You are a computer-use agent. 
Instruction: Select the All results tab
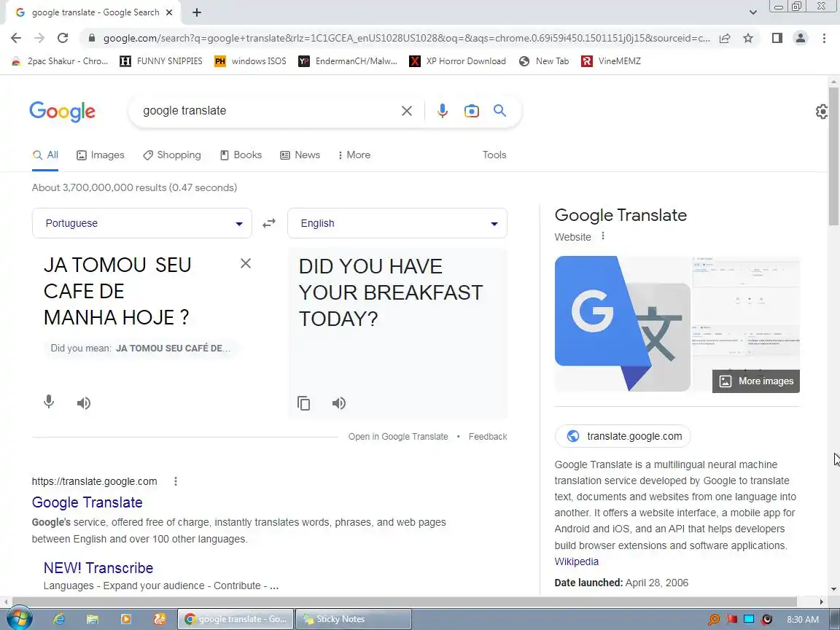45,155
